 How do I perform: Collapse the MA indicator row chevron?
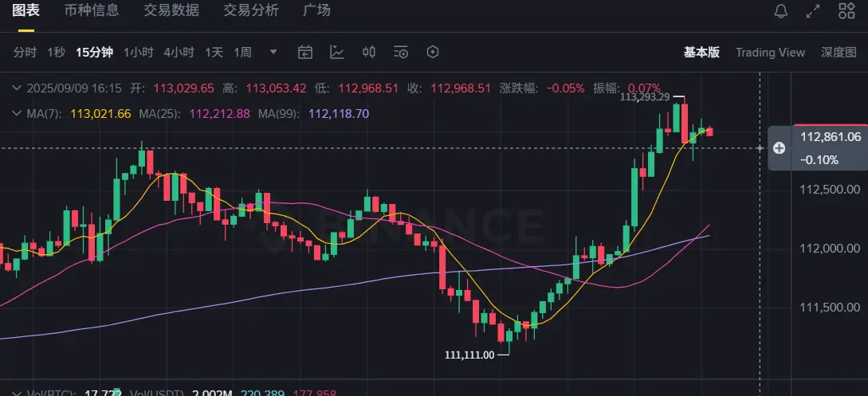coord(18,114)
